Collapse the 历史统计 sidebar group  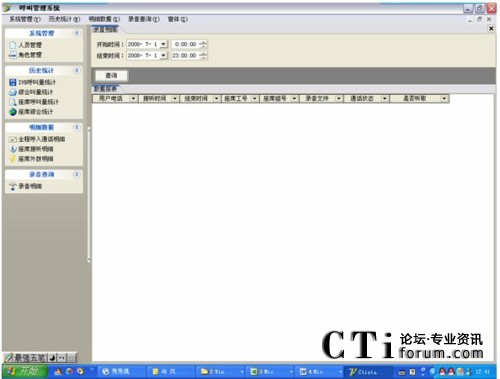(x=77, y=70)
